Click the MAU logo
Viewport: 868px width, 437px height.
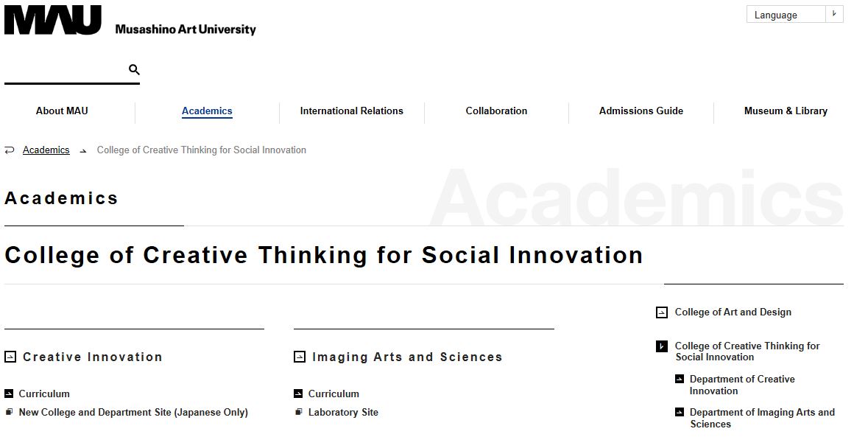(x=53, y=20)
